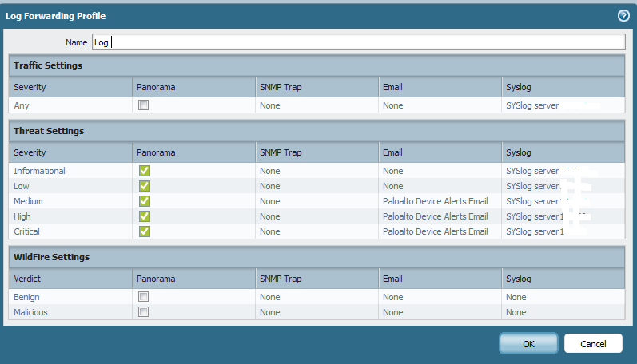Select the Benign verdict row label
The height and width of the screenshot is (364, 637).
click(26, 297)
